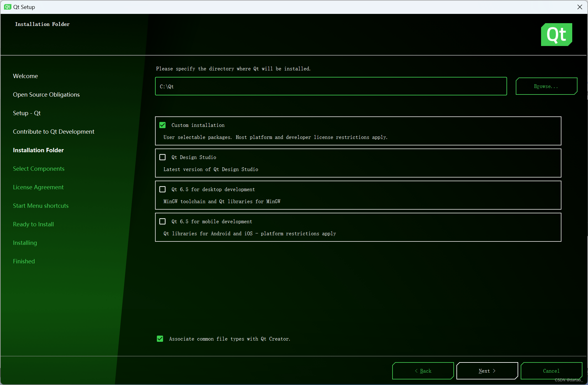The width and height of the screenshot is (588, 385).
Task: Open the Open Source Obligations step
Action: tap(46, 94)
